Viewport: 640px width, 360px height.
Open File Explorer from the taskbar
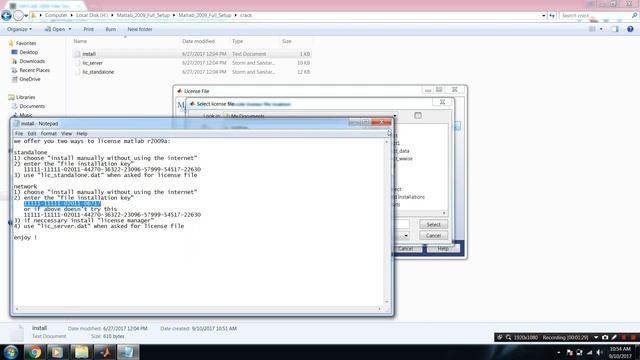[81, 352]
